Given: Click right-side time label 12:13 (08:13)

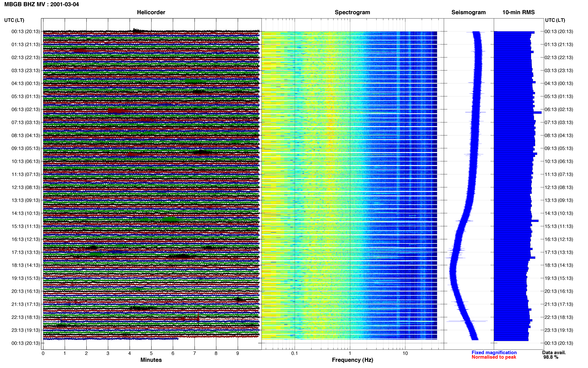Looking at the screenshot, I should pyautogui.click(x=559, y=187).
